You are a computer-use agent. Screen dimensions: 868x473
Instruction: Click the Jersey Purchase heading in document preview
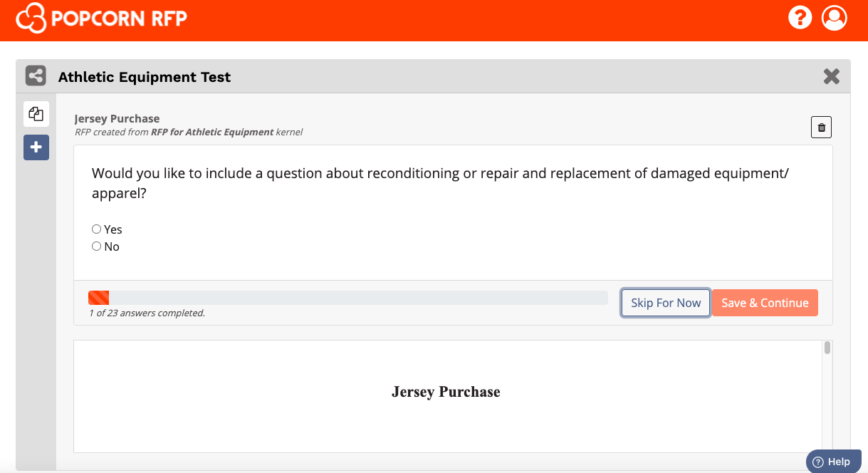pos(446,392)
